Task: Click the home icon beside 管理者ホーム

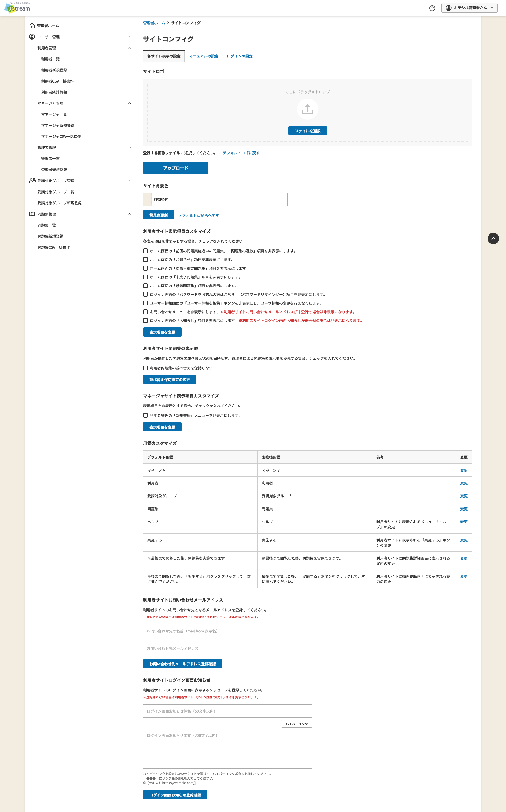Action: tap(32, 26)
